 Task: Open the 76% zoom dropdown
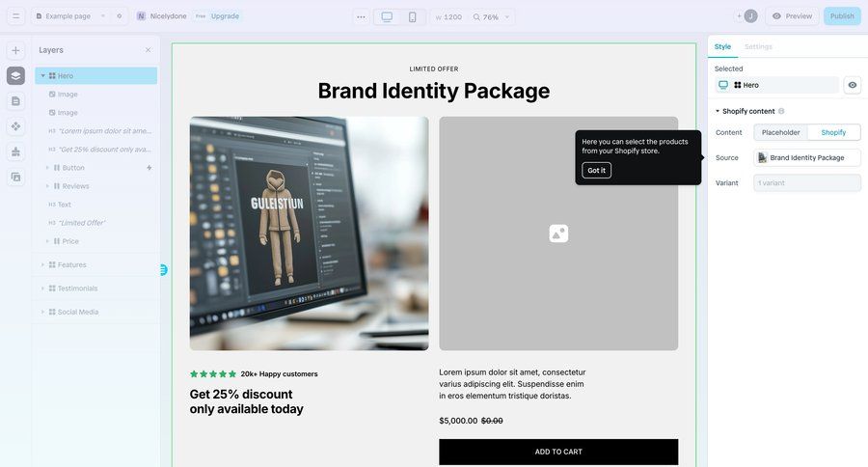click(491, 17)
